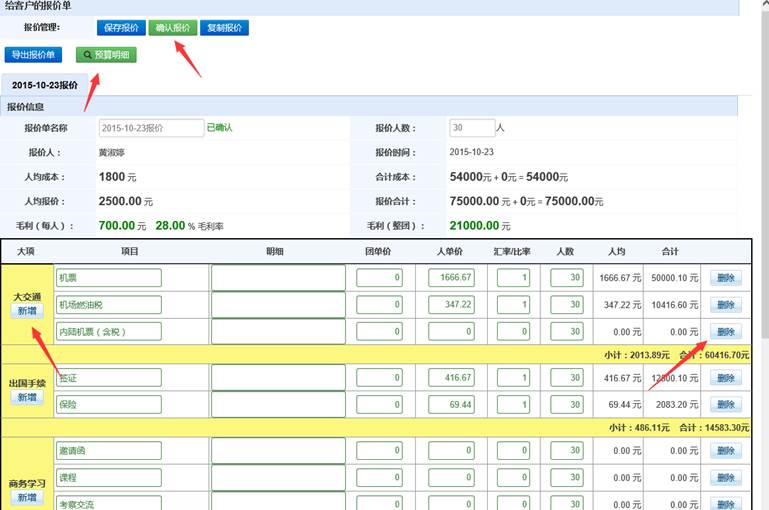This screenshot has width=769, height=510.
Task: Add new item under 商务学习
Action: click(x=27, y=497)
